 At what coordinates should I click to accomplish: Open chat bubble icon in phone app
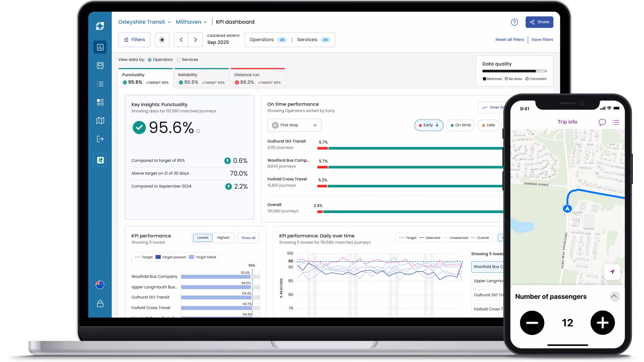pos(602,122)
